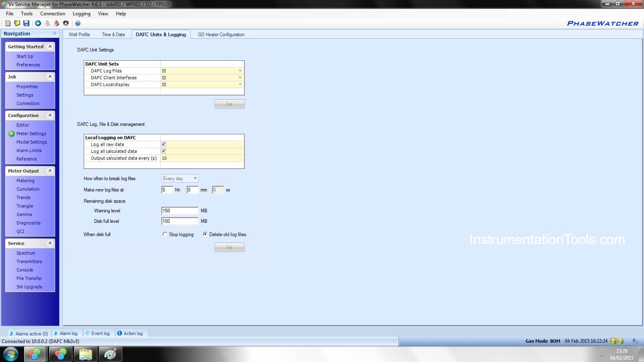Click Set button under DAFC Unit Settings
The height and width of the screenshot is (362, 644).
229,104
